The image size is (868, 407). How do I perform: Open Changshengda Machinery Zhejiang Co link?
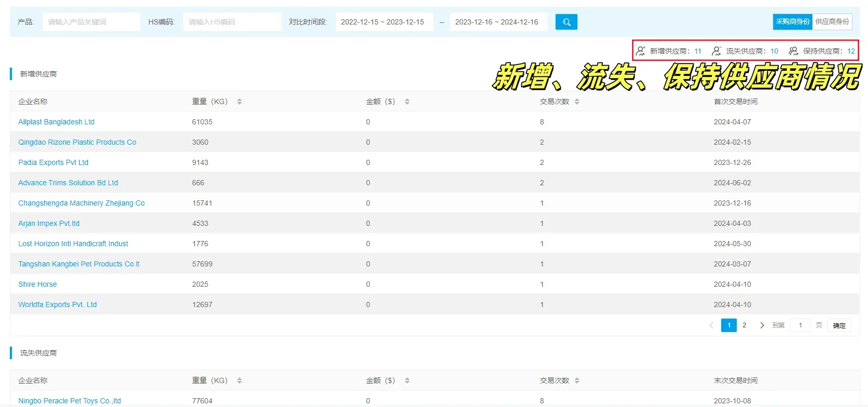pos(81,203)
